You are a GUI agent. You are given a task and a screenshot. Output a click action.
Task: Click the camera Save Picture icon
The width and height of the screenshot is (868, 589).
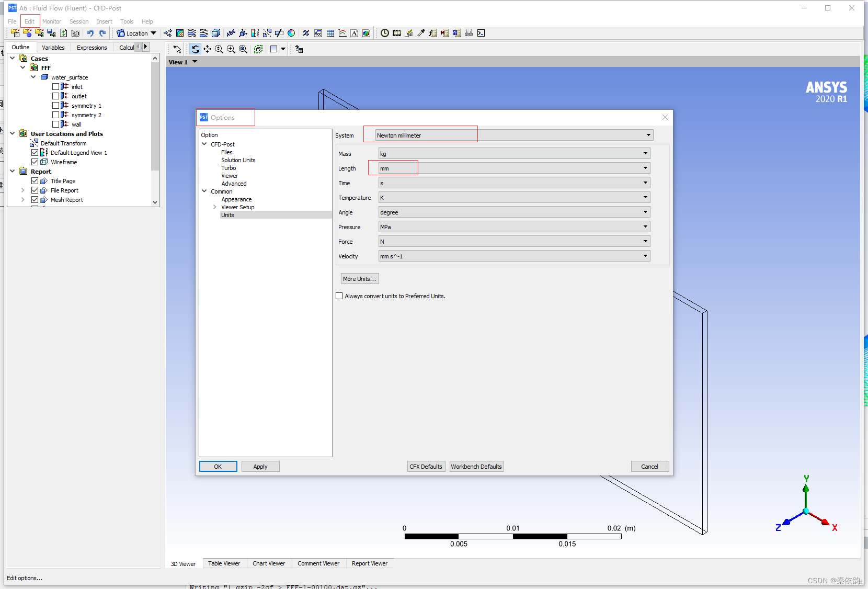point(75,33)
